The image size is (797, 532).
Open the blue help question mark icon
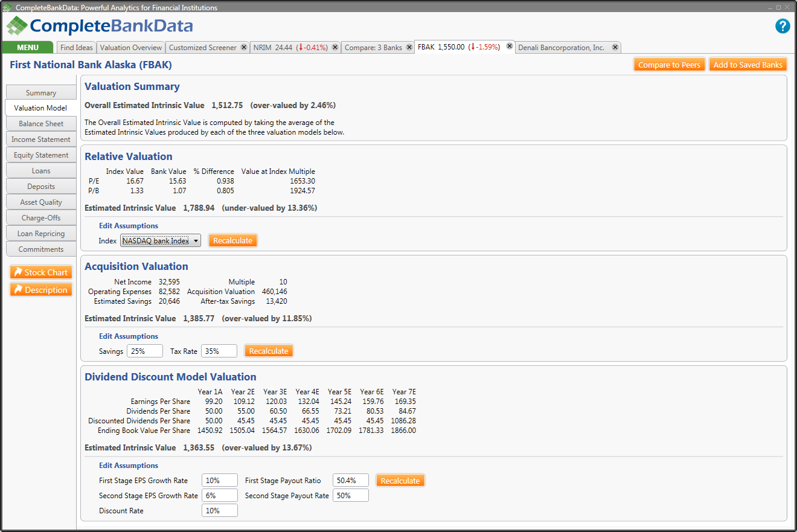(783, 26)
